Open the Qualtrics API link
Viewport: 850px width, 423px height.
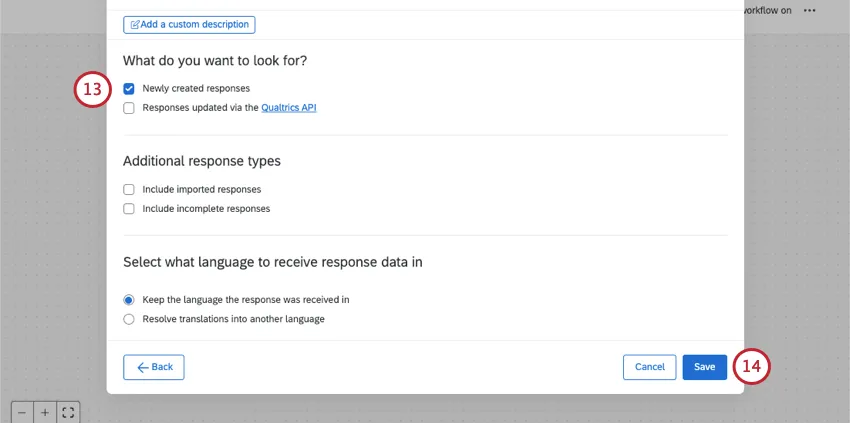click(289, 108)
